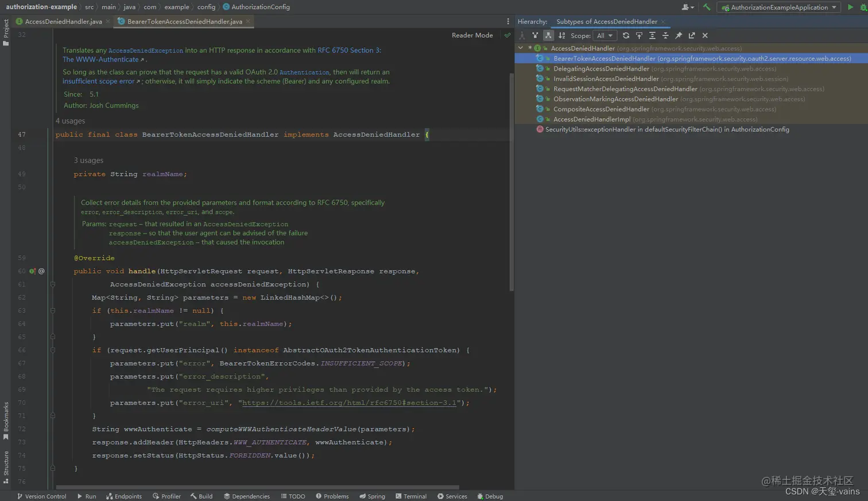This screenshot has height=501, width=868.
Task: Close the BearerTokenAccessDeniedHandler.java tab
Action: point(248,21)
